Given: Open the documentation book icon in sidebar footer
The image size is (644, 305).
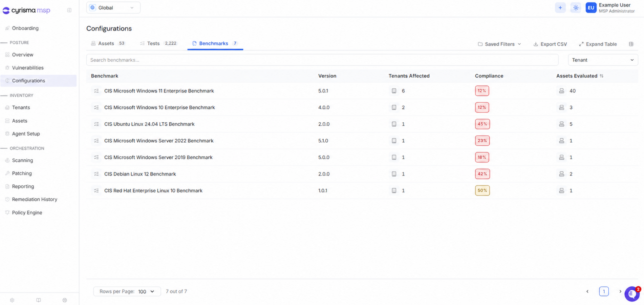Looking at the screenshot, I should click(39, 300).
